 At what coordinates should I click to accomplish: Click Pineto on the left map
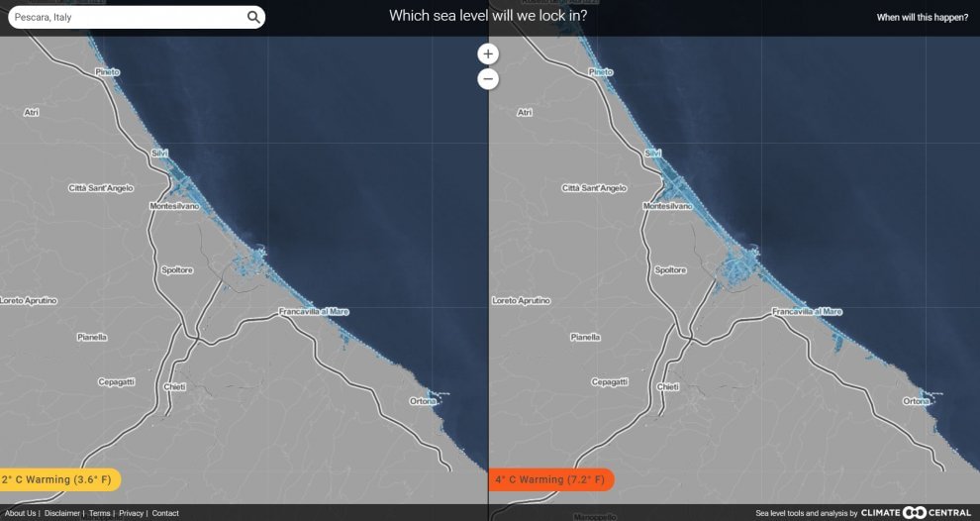coord(107,72)
